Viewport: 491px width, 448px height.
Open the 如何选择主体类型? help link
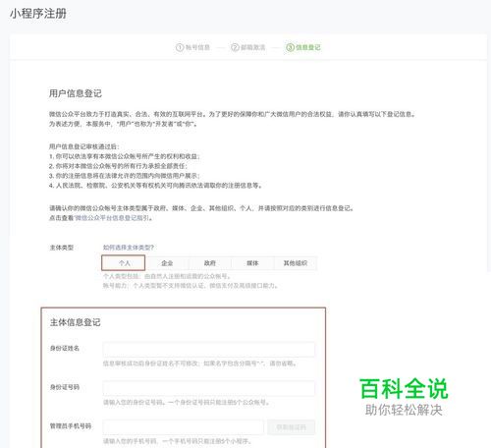129,248
